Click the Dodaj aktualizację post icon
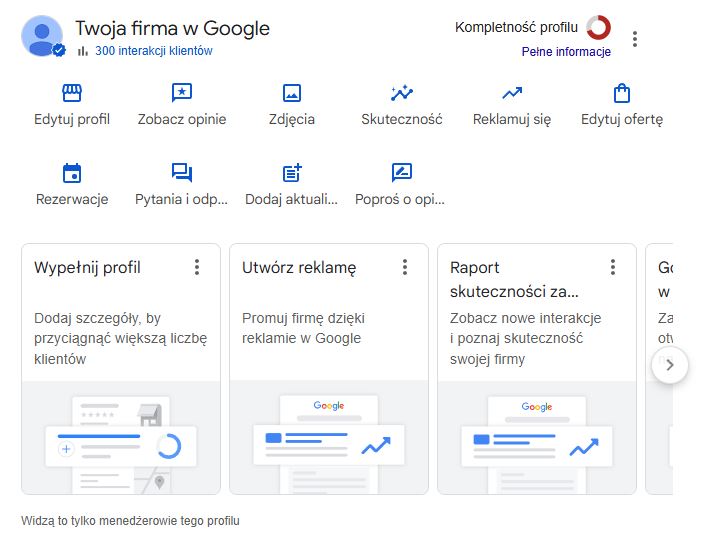 click(292, 173)
